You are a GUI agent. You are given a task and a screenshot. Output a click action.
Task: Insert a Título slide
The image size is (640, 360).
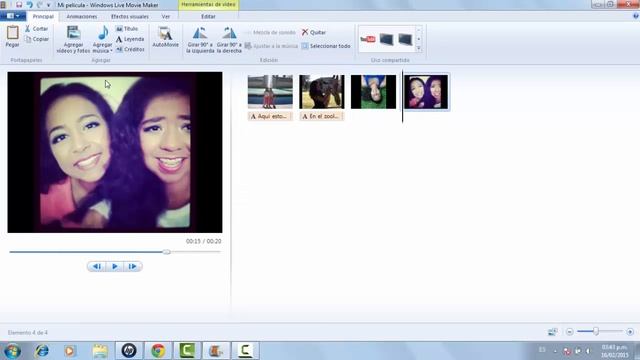[x=127, y=29]
